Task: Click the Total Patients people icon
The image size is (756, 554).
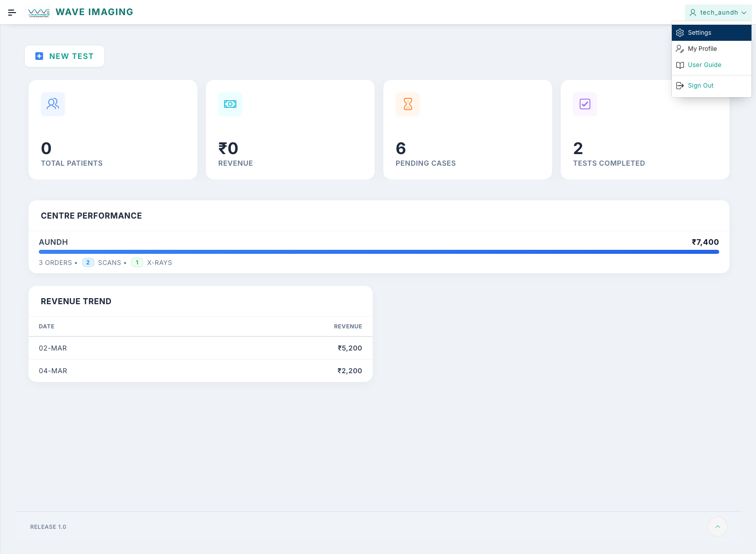Action: 53,104
